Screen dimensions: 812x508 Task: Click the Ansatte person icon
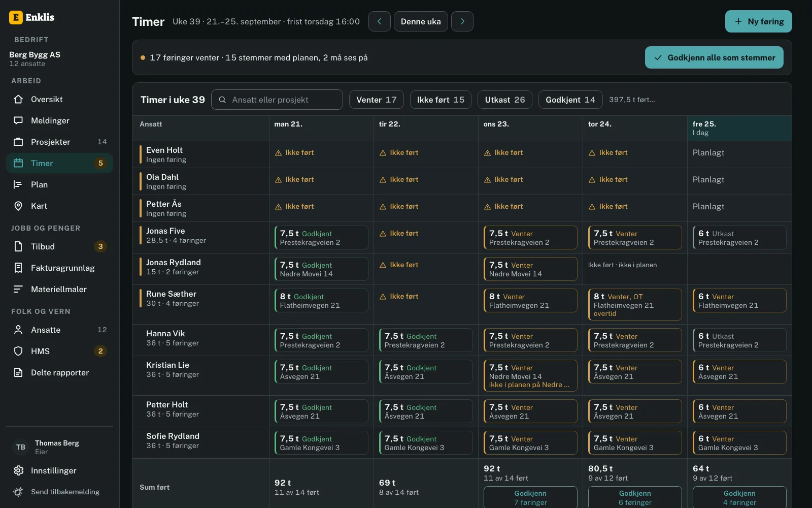(18, 330)
